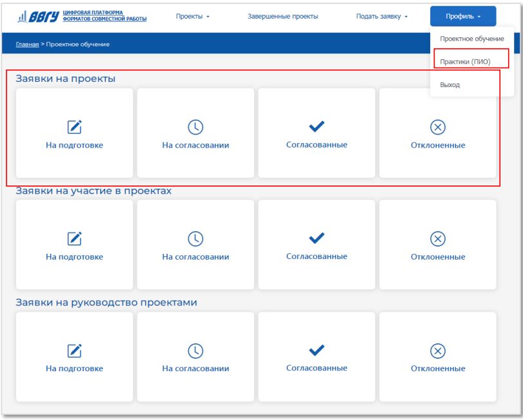Viewport: 523px width, 420px height.
Task: Expand the Проекты dropdown menu
Action: 193,16
